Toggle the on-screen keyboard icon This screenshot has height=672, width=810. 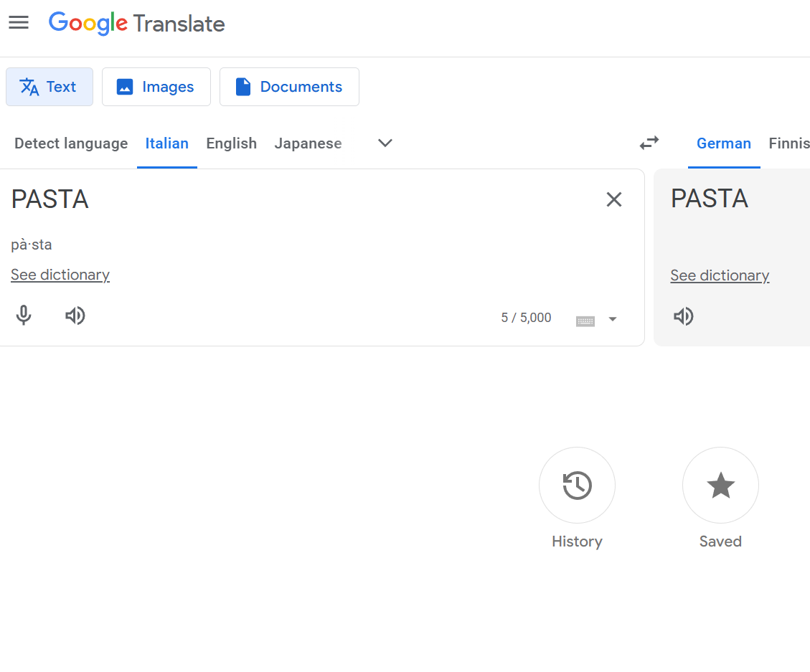[585, 320]
